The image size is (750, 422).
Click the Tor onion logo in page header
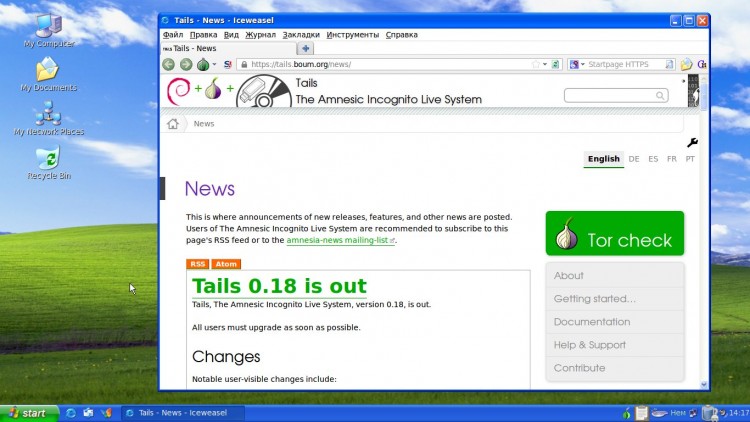tap(213, 89)
